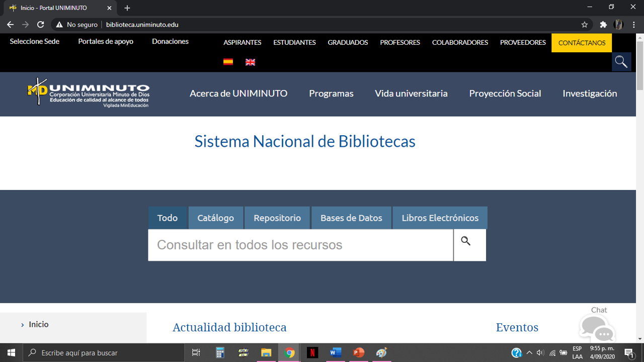Open the Programas menu

[331, 94]
